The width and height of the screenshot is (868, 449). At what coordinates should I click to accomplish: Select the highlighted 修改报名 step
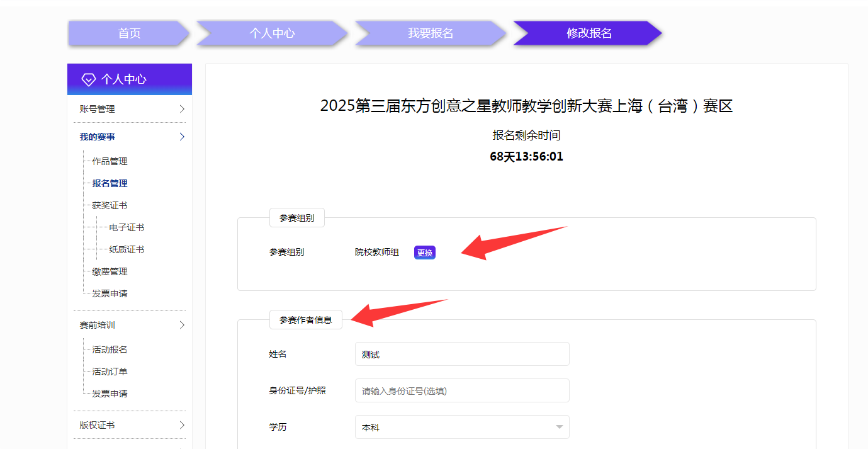pyautogui.click(x=587, y=33)
